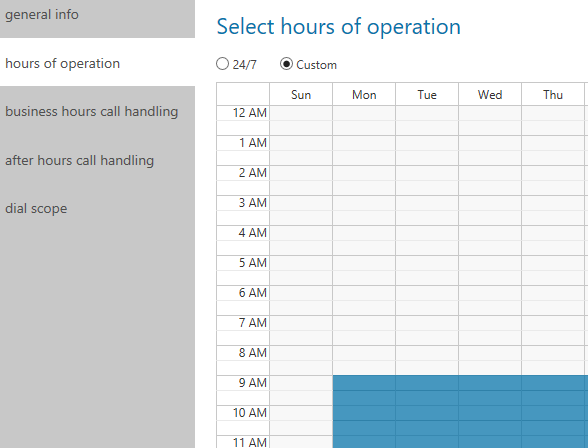Deselect the Thursday 11 AM blue cell
This screenshot has height=448, width=588.
point(553,442)
